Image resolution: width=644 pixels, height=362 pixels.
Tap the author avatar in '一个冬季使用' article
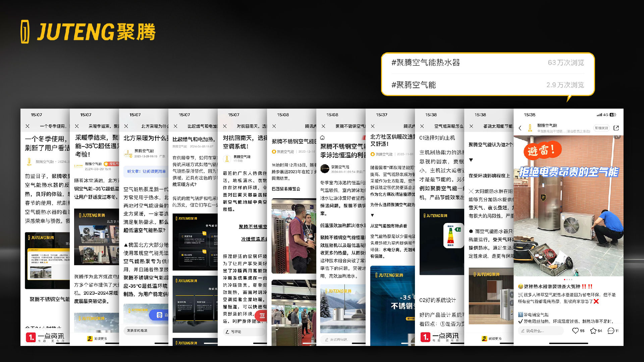(x=29, y=162)
